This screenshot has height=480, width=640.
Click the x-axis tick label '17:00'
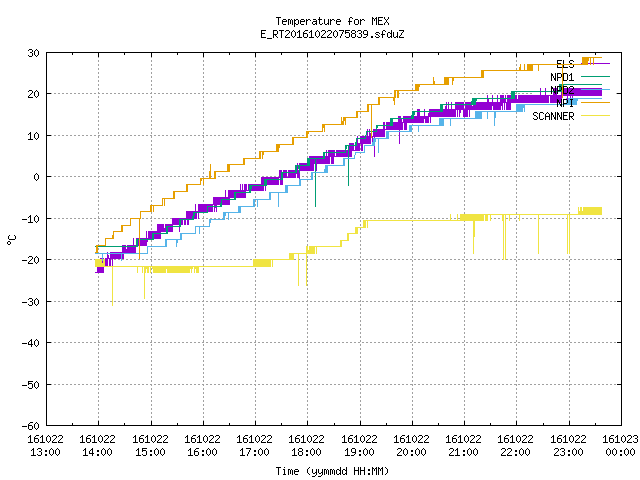(x=254, y=452)
